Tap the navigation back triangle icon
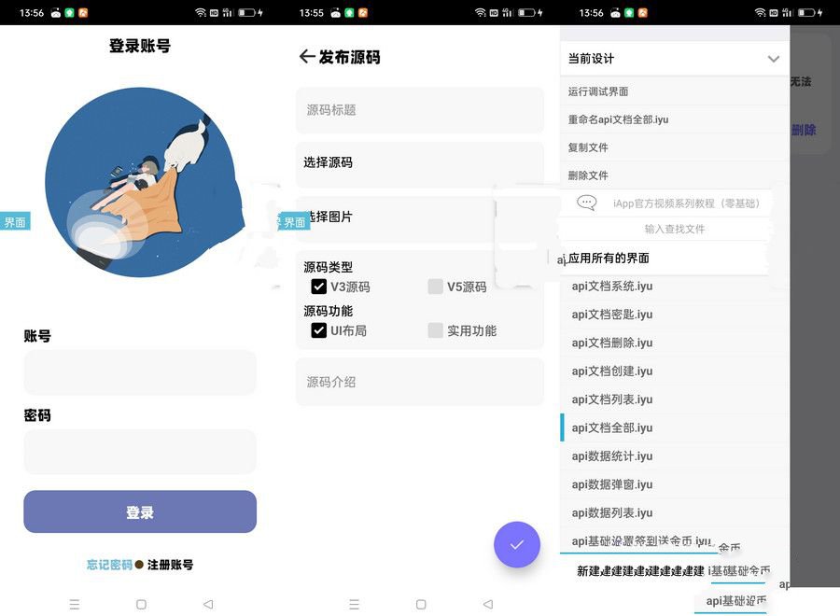The height and width of the screenshot is (616, 840). coord(208,604)
